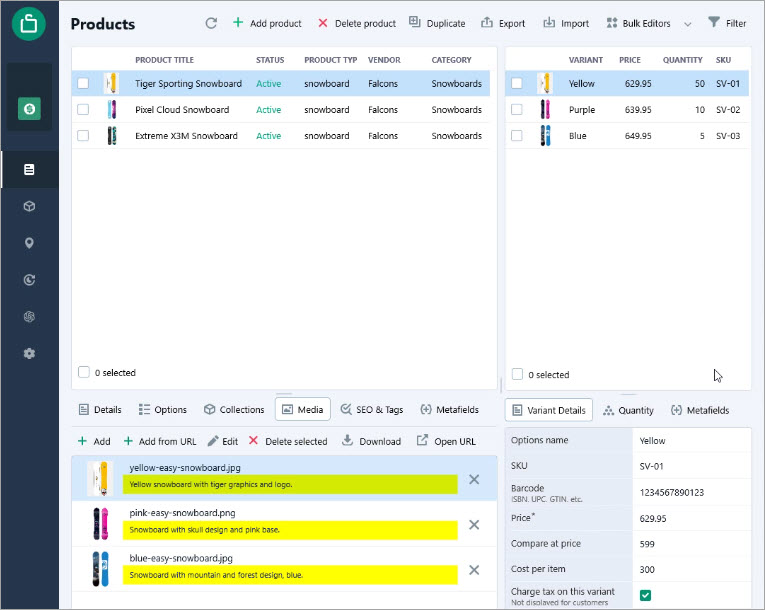Click the Barcode field 1234567890123
The height and width of the screenshot is (610, 765).
click(691, 492)
